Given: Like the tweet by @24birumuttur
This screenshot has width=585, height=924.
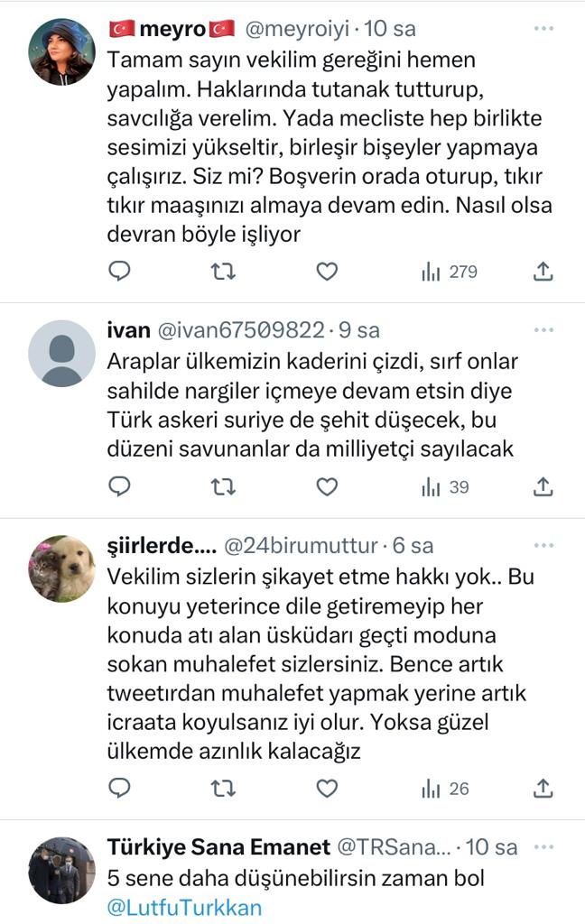Looking at the screenshot, I should click(327, 789).
